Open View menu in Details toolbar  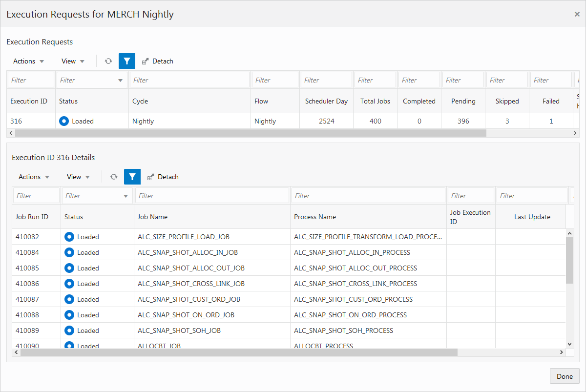(x=78, y=177)
